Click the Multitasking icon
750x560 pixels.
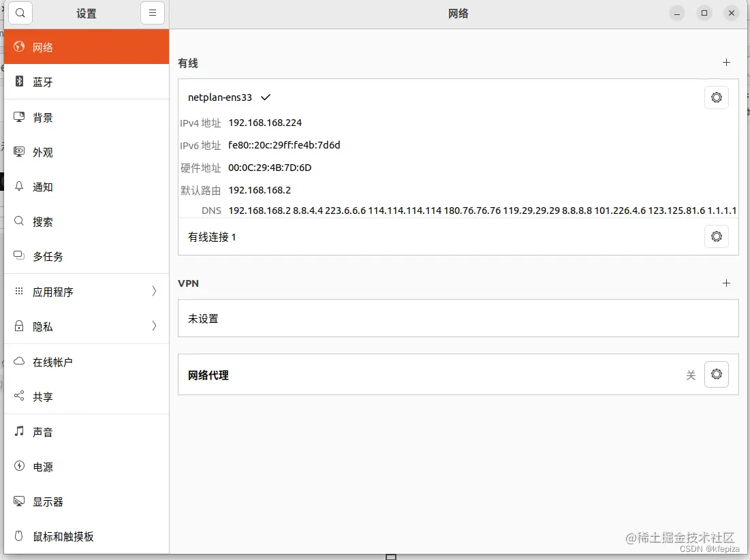pyautogui.click(x=19, y=255)
